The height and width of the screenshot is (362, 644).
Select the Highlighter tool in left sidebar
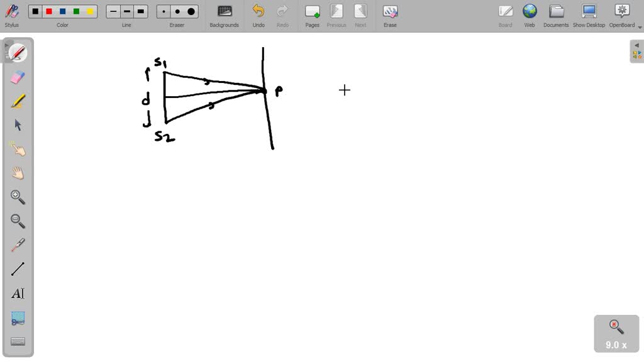coord(17,101)
